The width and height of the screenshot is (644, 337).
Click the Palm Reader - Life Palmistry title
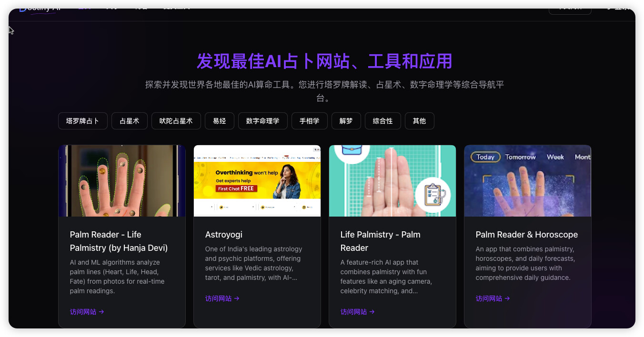(x=119, y=241)
